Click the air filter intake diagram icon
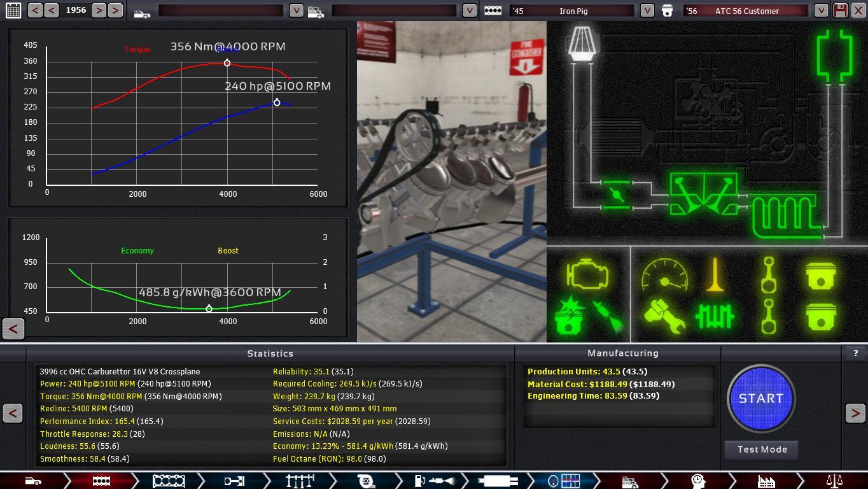The width and height of the screenshot is (868, 489). click(580, 43)
